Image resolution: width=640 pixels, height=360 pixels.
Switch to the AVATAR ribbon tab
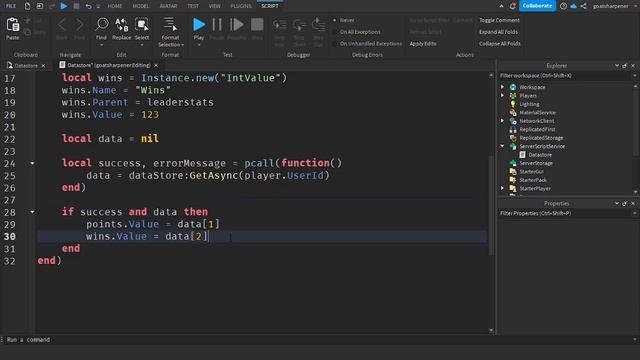click(x=168, y=6)
